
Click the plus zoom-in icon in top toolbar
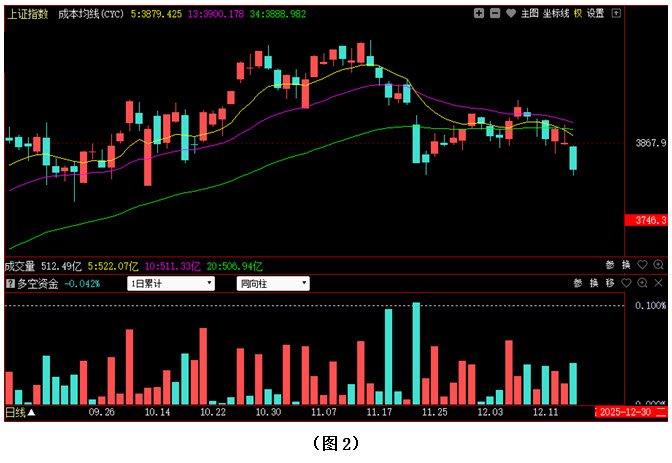pos(480,14)
